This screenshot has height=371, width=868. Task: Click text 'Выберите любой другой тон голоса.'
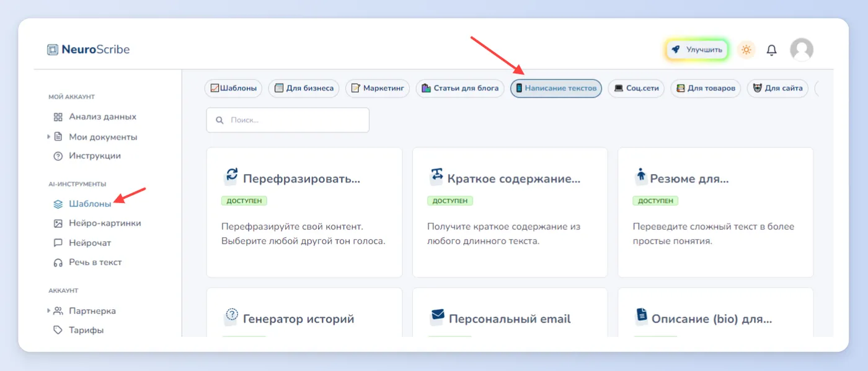pos(303,241)
